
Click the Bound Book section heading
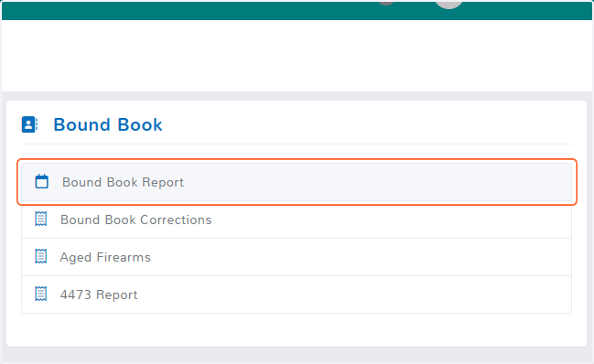[108, 125]
